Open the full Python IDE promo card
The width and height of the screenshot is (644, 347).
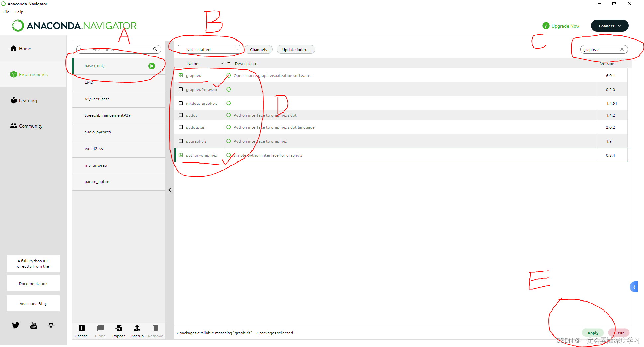click(33, 263)
